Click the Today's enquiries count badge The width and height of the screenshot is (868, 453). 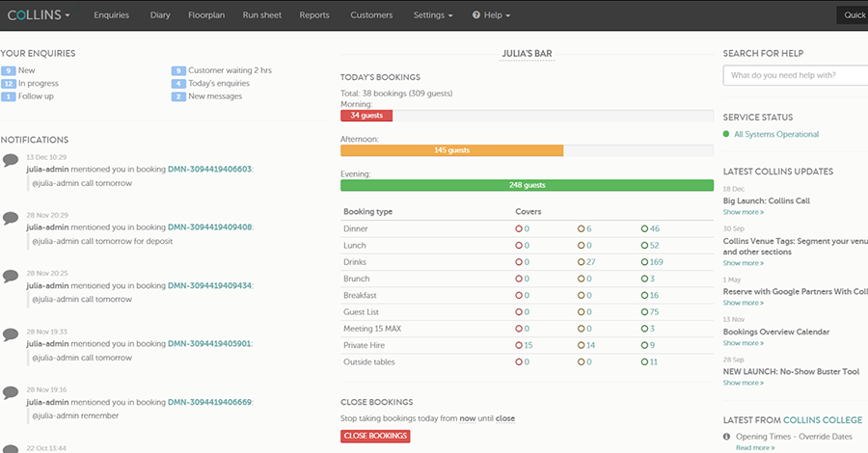click(178, 84)
